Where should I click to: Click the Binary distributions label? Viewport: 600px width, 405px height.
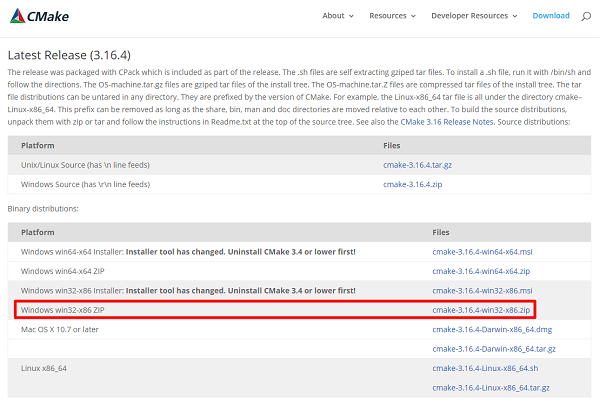[x=43, y=209]
